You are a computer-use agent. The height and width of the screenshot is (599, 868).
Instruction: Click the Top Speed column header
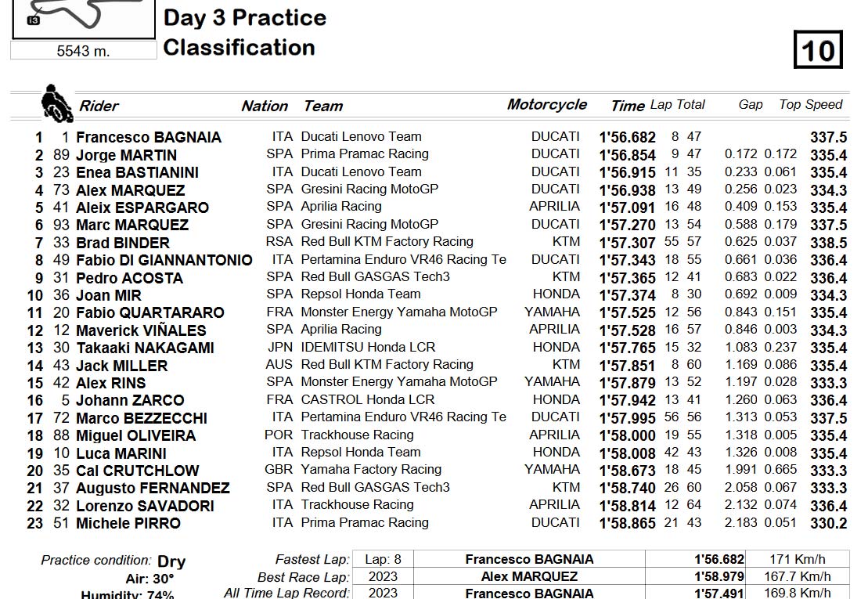tap(810, 105)
